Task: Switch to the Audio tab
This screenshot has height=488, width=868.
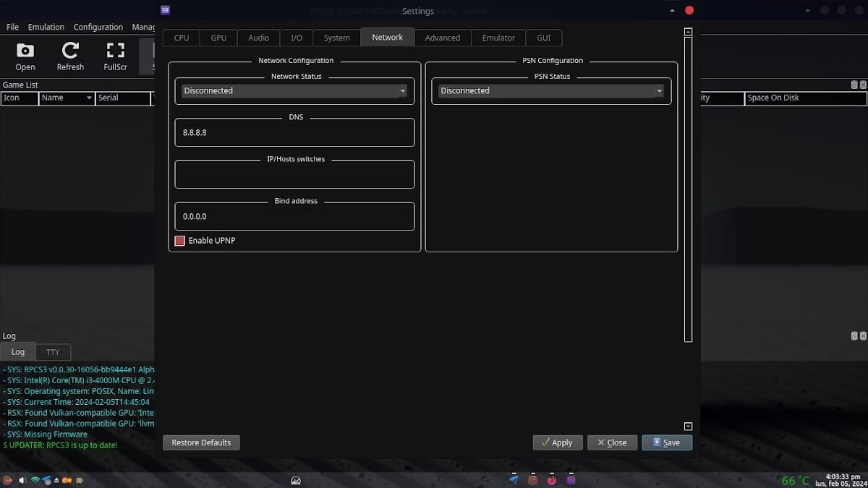Action: (258, 38)
